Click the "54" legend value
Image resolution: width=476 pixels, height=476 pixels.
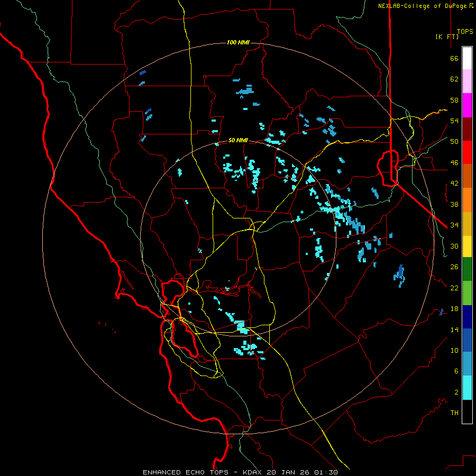[x=454, y=121]
